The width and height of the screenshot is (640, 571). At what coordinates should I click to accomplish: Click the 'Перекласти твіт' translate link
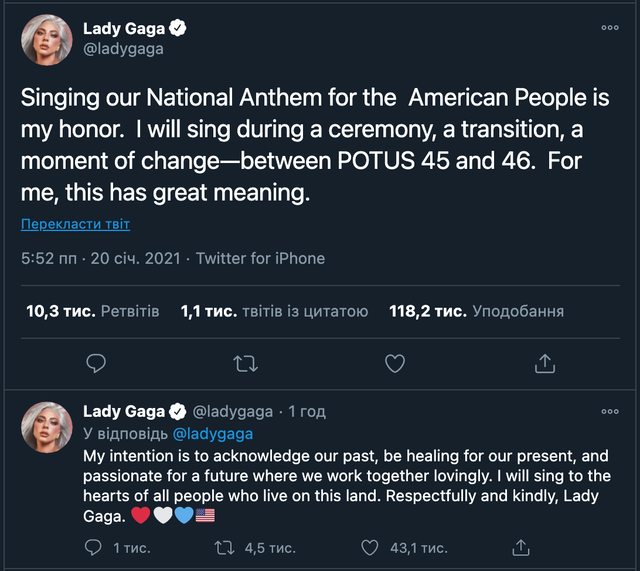point(75,224)
